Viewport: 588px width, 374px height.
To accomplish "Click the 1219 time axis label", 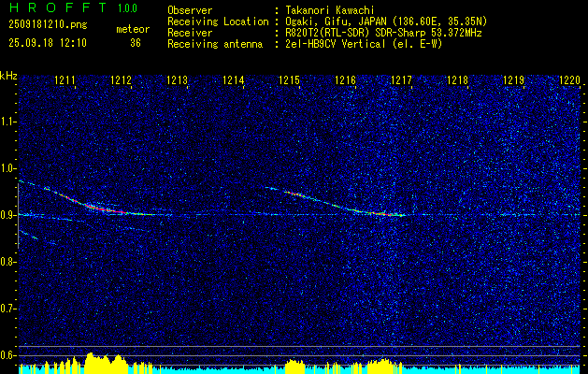I will [x=513, y=80].
